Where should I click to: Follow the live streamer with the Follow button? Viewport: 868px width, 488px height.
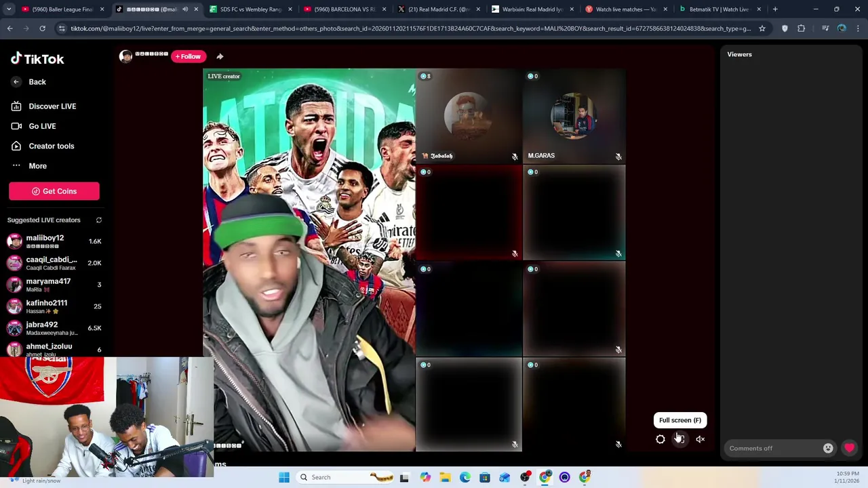pyautogui.click(x=188, y=56)
